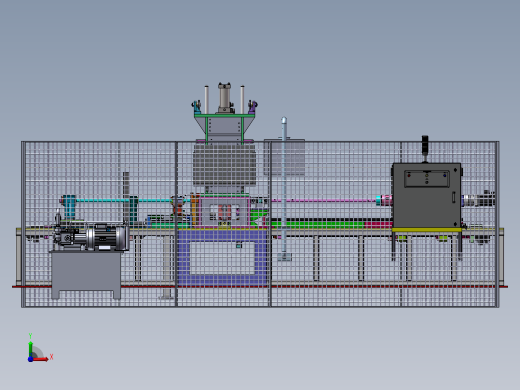Click the red X axis arrow of the triad
520x390 pixels.
41,359
